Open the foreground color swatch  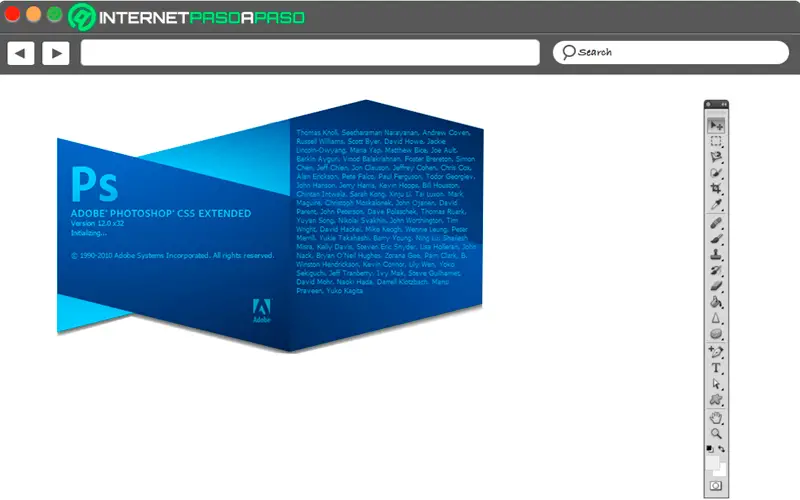712,462
